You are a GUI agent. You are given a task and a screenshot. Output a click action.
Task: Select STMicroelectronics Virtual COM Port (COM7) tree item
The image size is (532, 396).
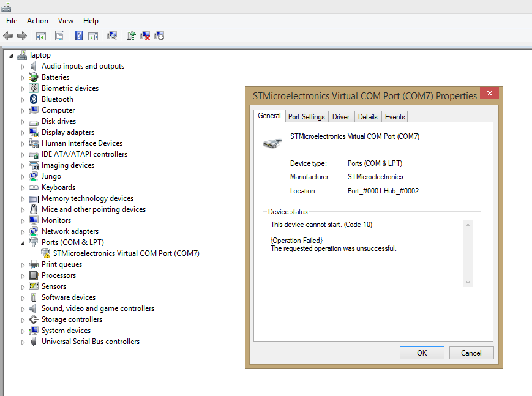126,253
